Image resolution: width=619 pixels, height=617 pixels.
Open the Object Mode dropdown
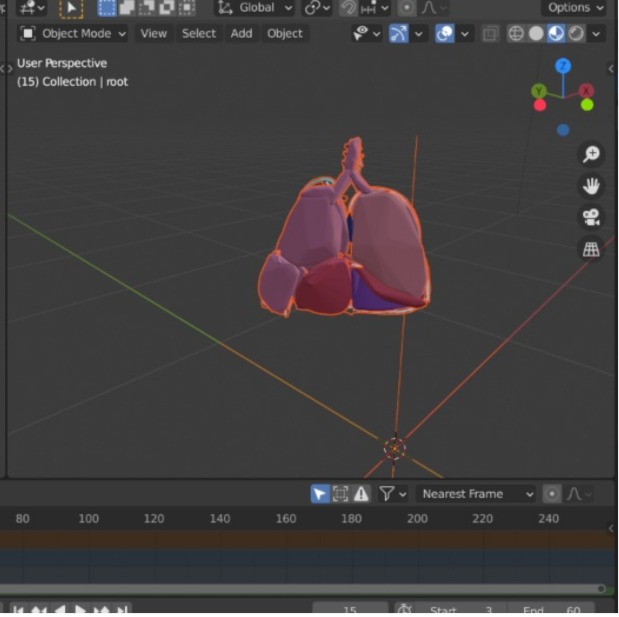click(x=73, y=34)
